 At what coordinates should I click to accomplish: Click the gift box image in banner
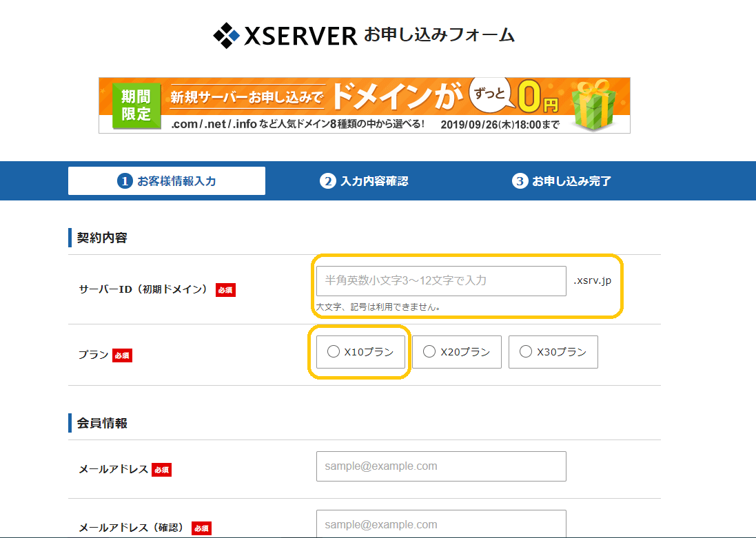593,105
